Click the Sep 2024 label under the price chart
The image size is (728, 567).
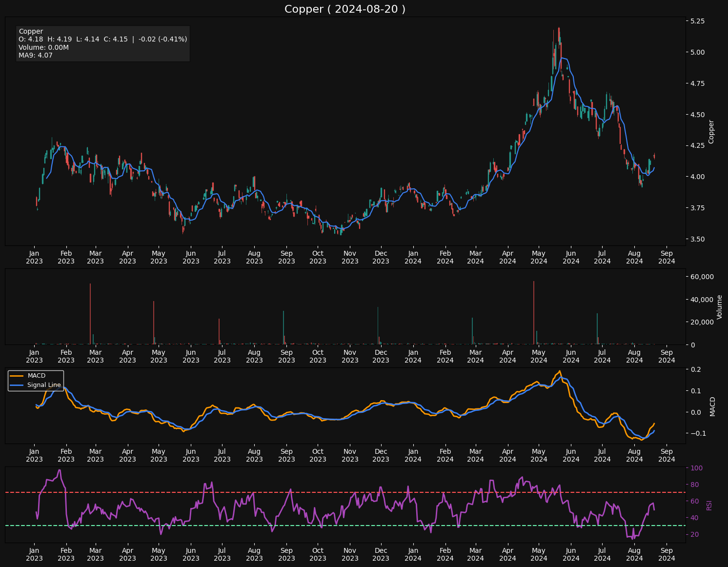tap(667, 257)
